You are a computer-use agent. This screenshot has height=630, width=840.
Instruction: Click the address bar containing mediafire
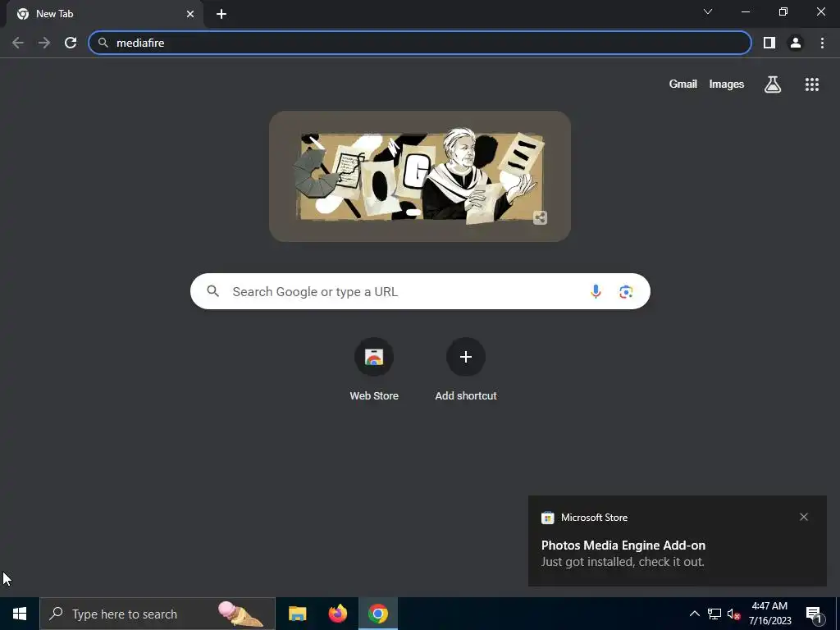(x=420, y=43)
